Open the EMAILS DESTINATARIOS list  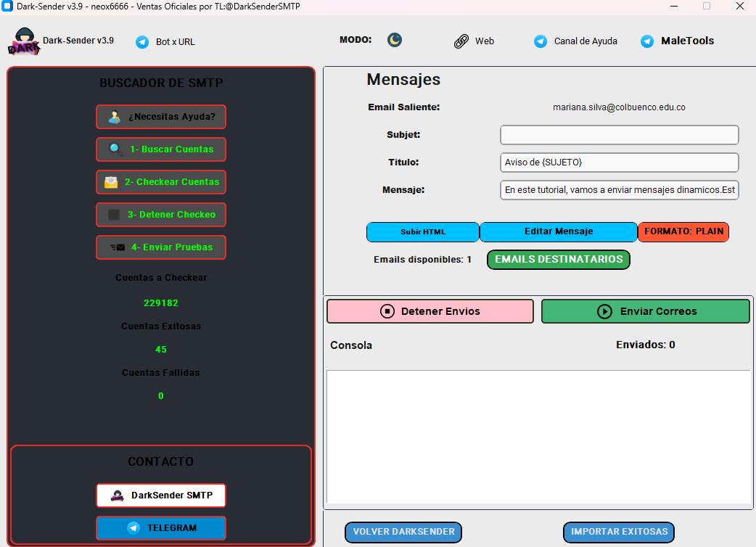click(x=558, y=260)
